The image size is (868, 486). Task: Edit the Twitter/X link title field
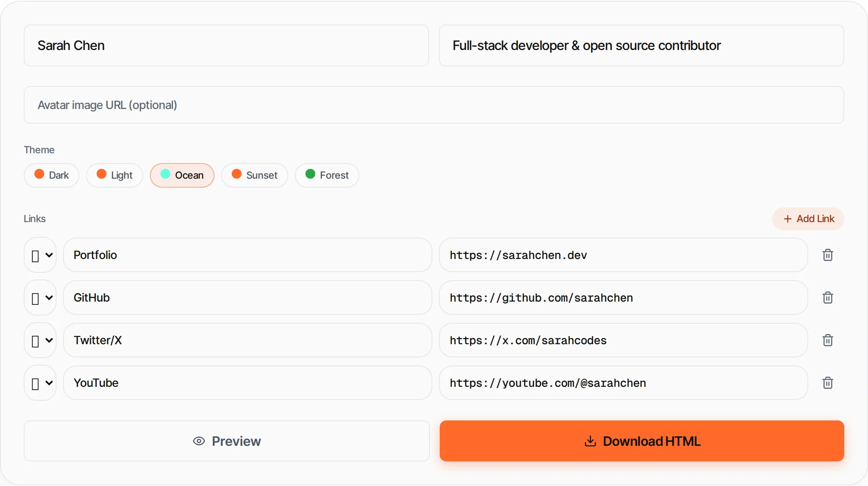(x=248, y=340)
